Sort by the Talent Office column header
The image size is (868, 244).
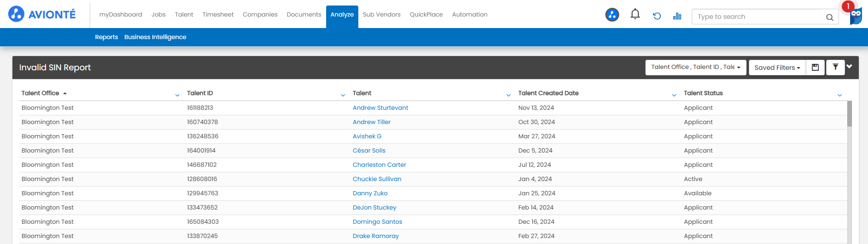tap(40, 93)
